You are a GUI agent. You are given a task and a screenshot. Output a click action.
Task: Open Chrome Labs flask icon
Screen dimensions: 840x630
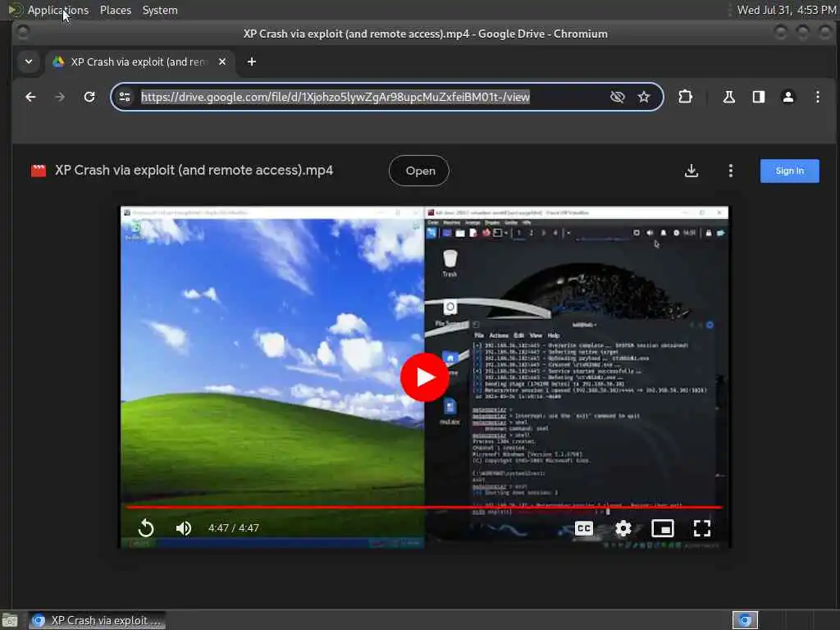click(x=728, y=97)
